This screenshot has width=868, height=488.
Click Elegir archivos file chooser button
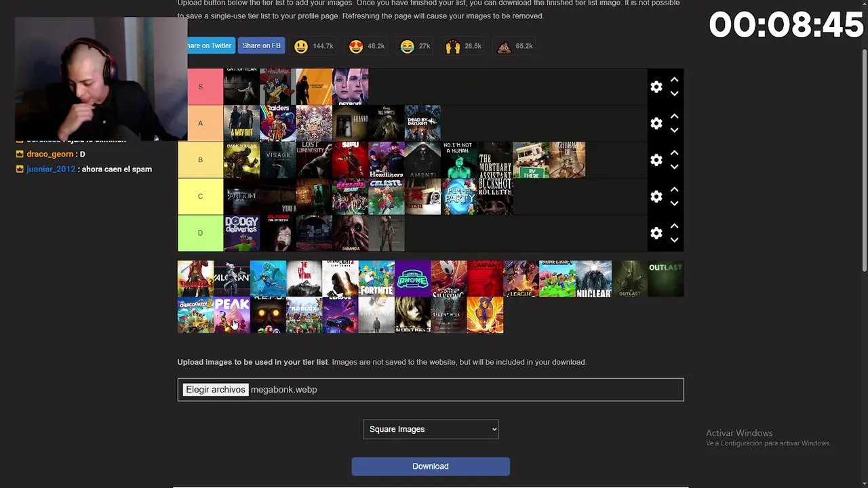click(216, 390)
